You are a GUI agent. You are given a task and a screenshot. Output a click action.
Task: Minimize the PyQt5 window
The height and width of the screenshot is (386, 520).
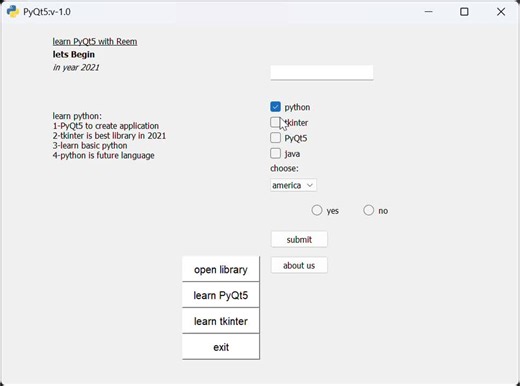(x=429, y=12)
